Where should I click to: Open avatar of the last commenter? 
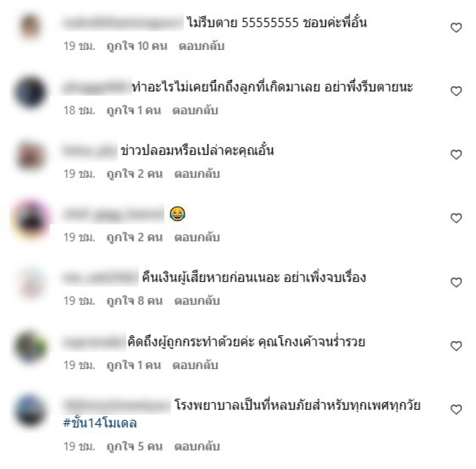click(x=30, y=411)
